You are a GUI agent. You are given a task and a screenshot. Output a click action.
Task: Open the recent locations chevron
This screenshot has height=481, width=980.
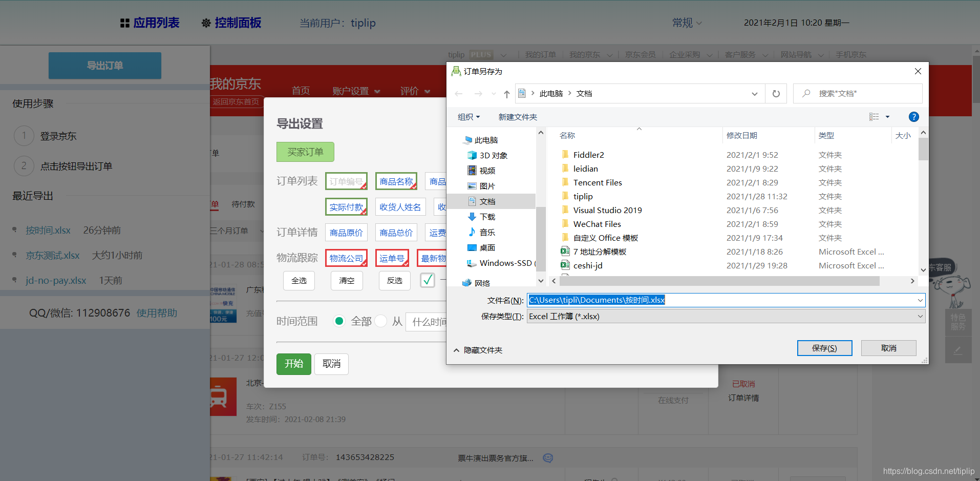[494, 94]
